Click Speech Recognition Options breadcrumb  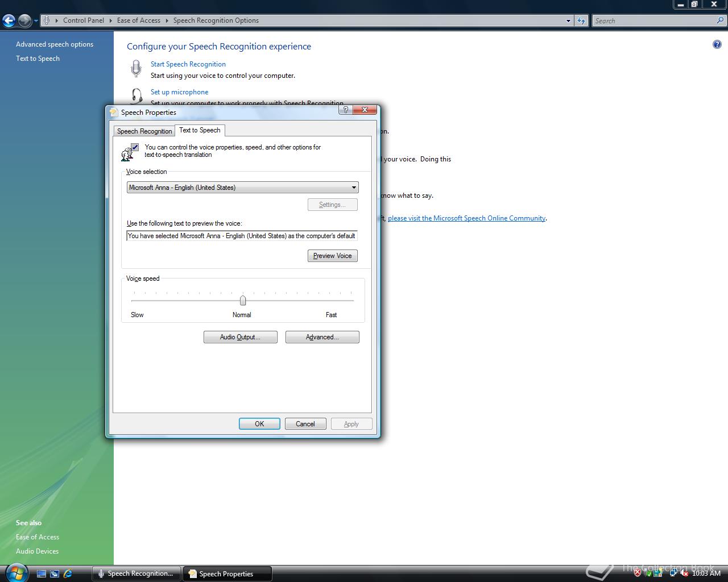pyautogui.click(x=216, y=20)
